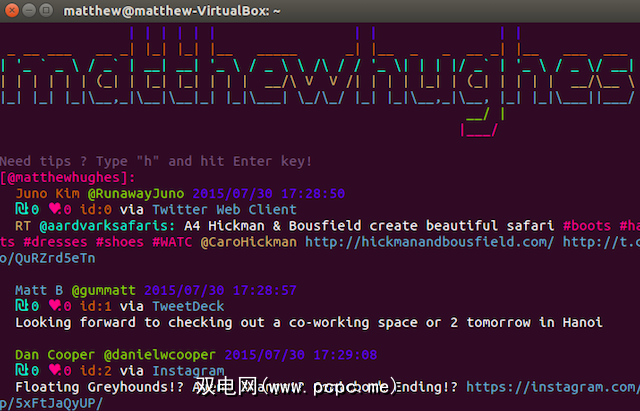This screenshot has height=411, width=640.
Task: Click the retweet icon on Juno Kim's tweet
Action: tap(22, 209)
